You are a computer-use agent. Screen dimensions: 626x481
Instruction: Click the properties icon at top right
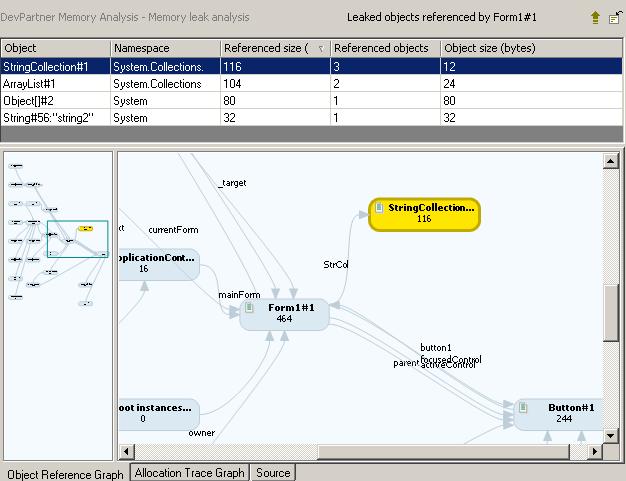coord(614,18)
